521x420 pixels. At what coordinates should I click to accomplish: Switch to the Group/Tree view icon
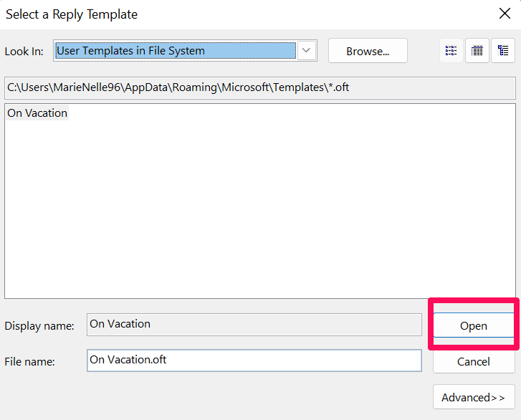pos(503,51)
